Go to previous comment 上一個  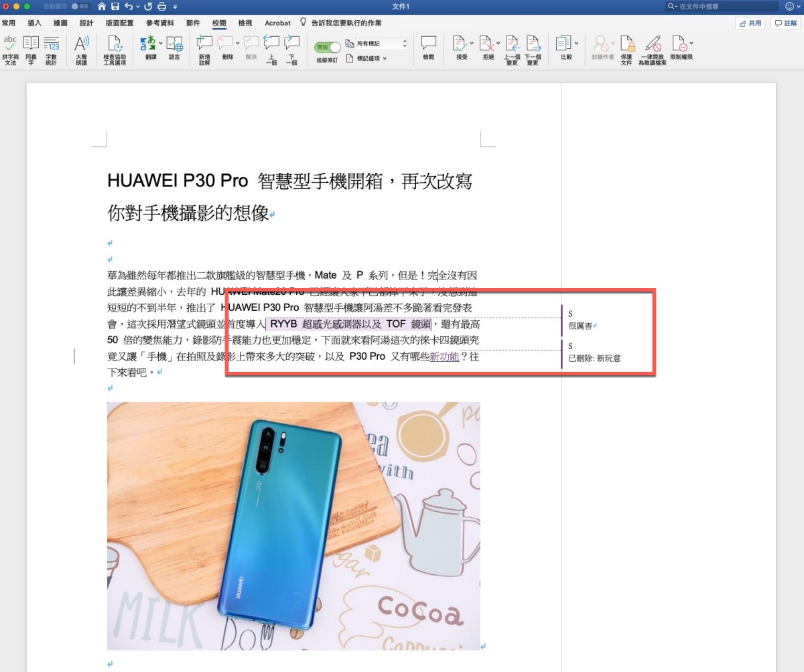click(x=271, y=50)
